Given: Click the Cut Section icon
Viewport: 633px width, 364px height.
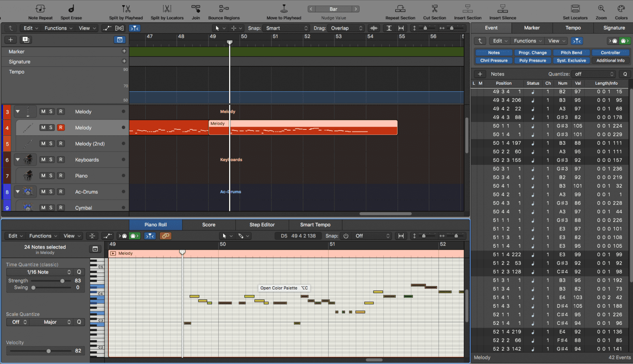Looking at the screenshot, I should [x=434, y=9].
